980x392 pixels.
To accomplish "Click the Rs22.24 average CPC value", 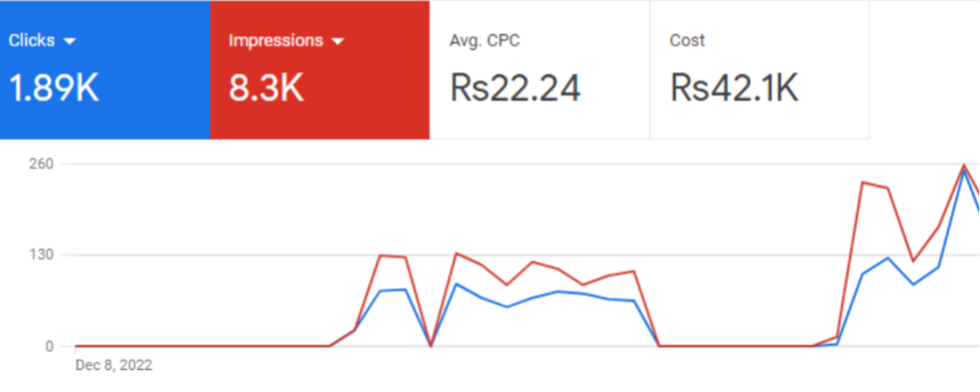I will click(x=515, y=88).
